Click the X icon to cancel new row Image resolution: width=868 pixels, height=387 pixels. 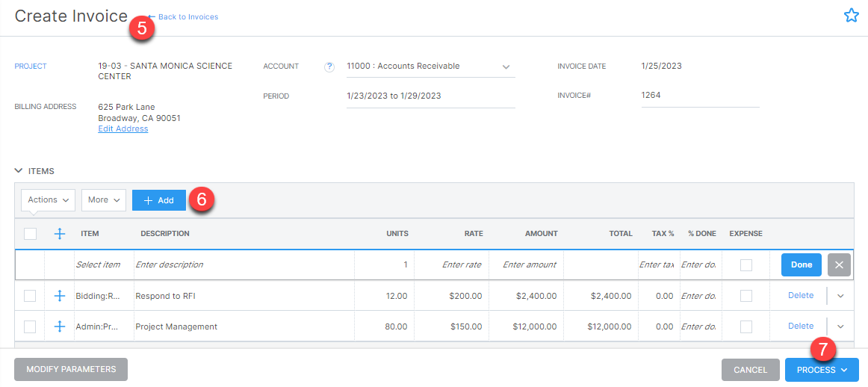839,265
